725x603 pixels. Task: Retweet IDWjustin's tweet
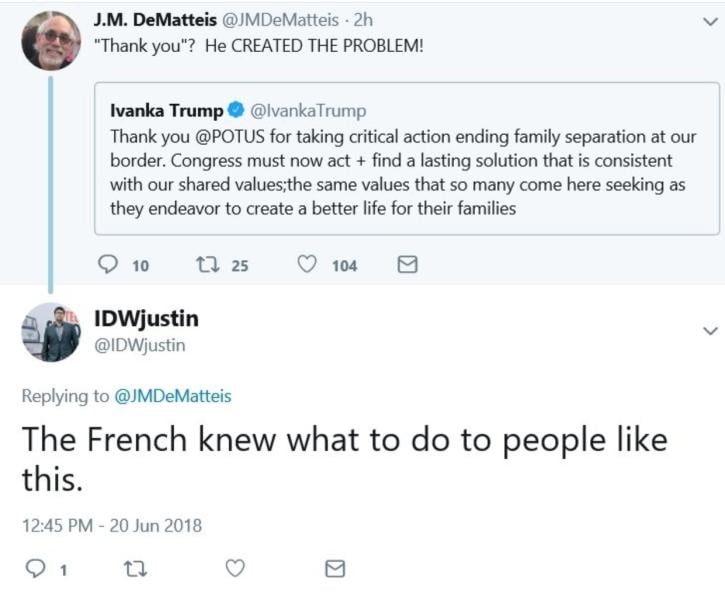tap(133, 569)
